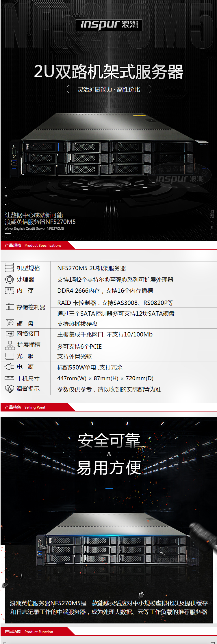This screenshot has width=217, height=644.
Task: Click the CPU chip icon beside 处理器
Action: [x=9, y=279]
